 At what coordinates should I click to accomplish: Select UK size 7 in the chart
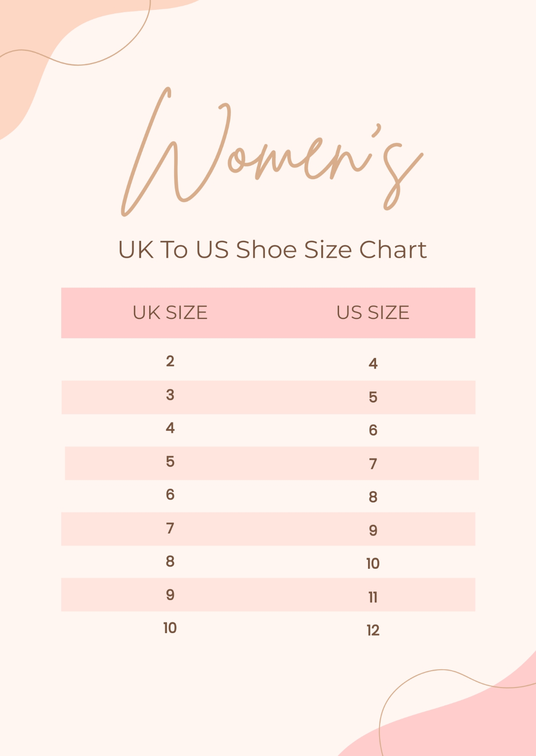pyautogui.click(x=170, y=528)
